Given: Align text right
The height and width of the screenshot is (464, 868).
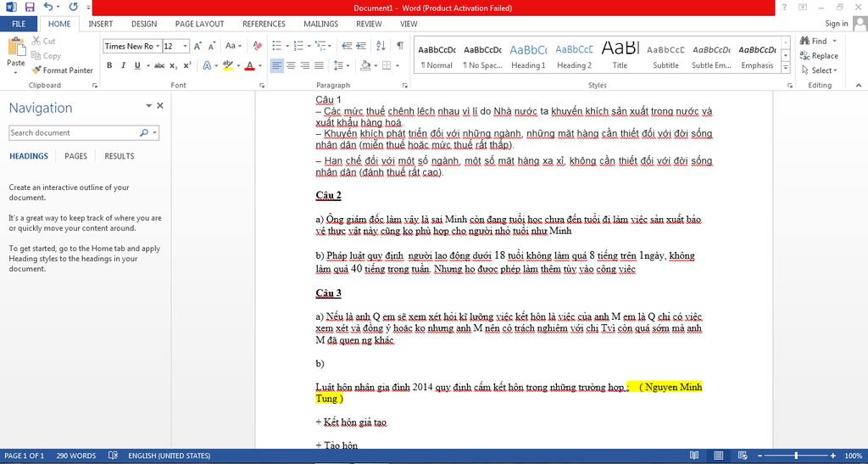Looking at the screenshot, I should pyautogui.click(x=304, y=65).
